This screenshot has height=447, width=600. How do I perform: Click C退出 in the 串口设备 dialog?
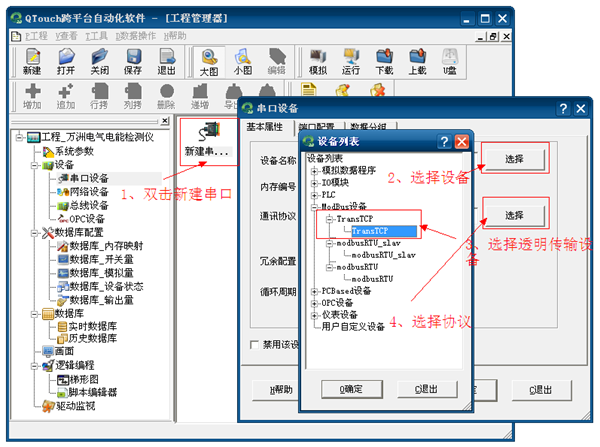pos(541,390)
